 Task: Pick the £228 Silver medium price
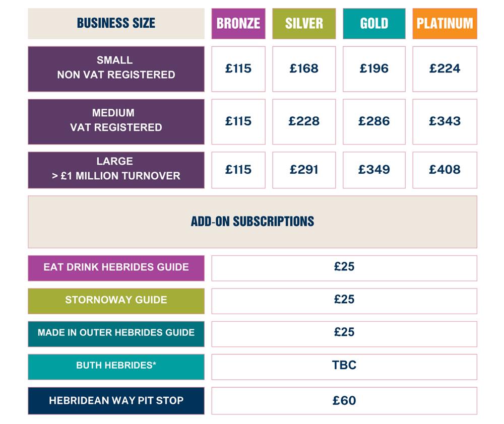pos(304,122)
